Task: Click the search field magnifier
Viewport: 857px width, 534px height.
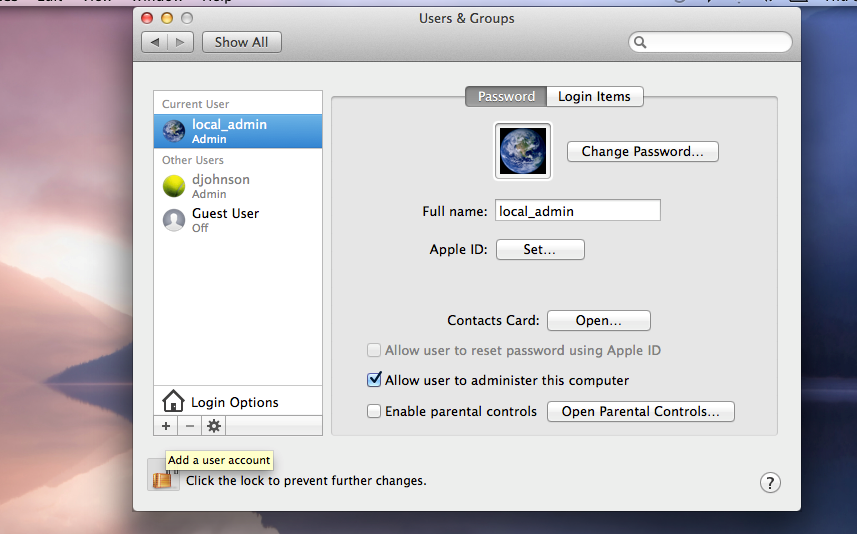Action: 641,42
